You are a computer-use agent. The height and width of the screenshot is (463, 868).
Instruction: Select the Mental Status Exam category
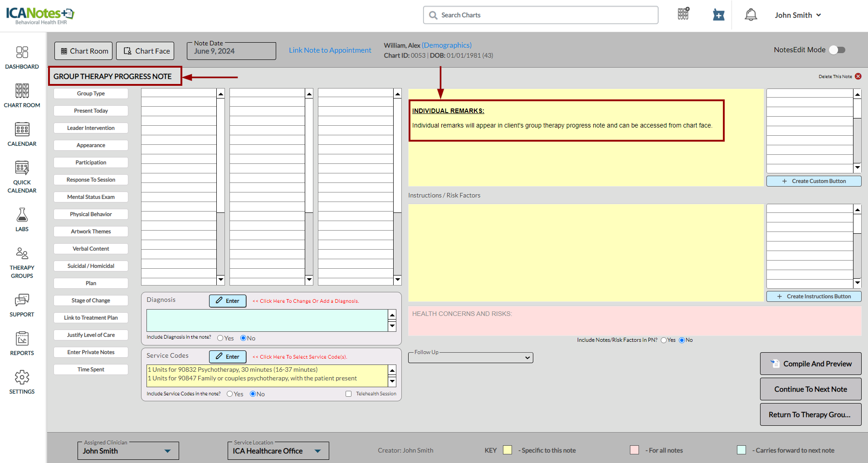91,197
